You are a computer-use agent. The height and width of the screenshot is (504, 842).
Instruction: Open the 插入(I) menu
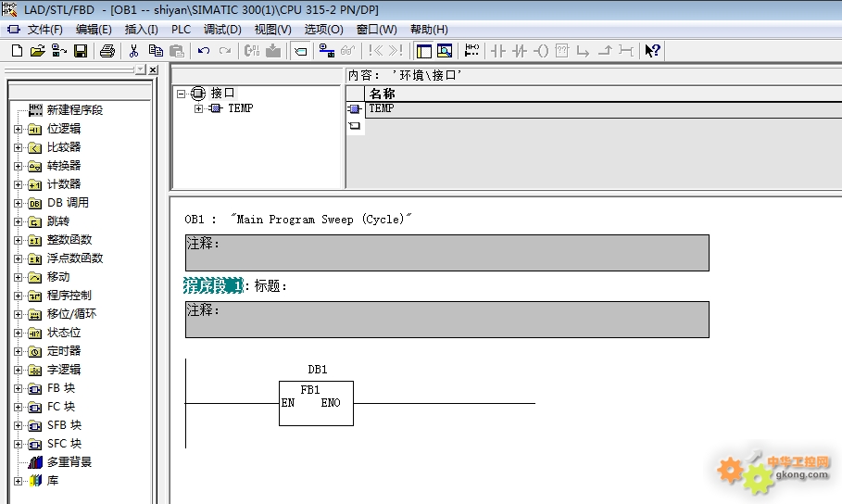(x=141, y=30)
